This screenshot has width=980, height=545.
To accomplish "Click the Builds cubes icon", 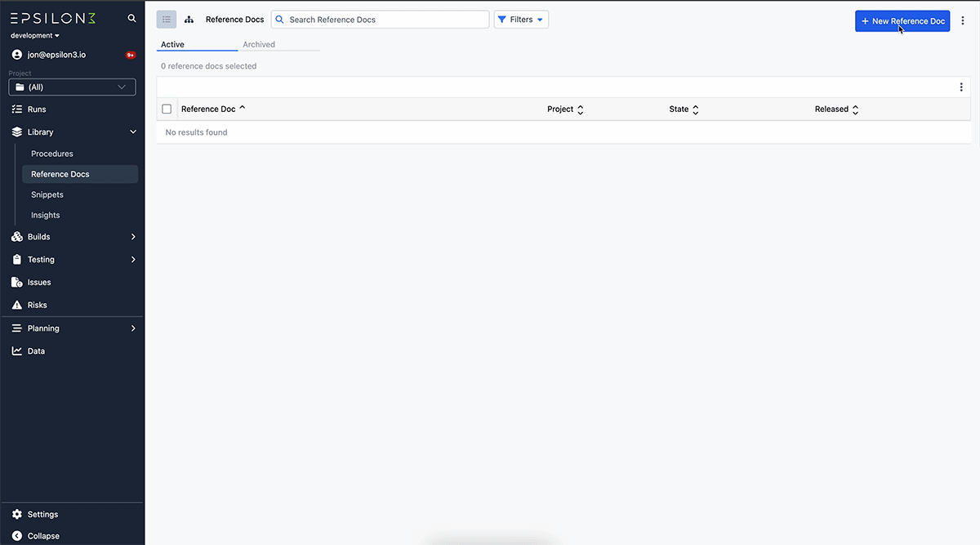I will click(x=17, y=237).
